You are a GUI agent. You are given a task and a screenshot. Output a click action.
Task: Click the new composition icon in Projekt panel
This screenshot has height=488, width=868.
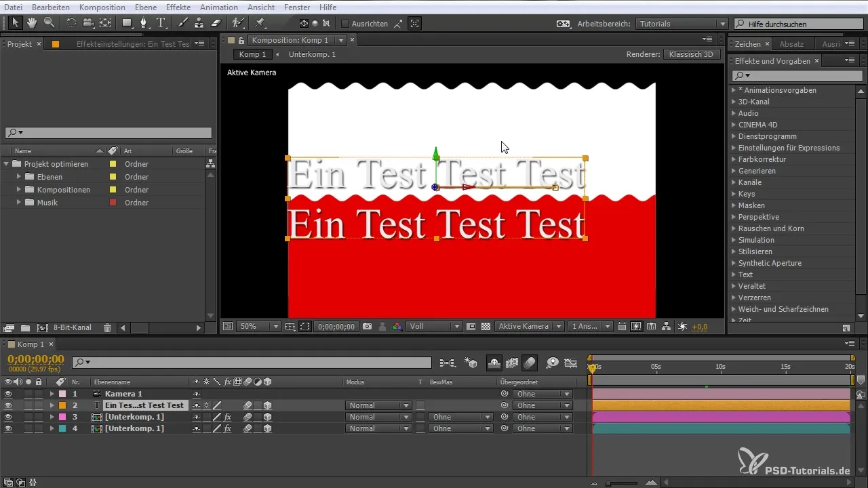click(x=42, y=328)
